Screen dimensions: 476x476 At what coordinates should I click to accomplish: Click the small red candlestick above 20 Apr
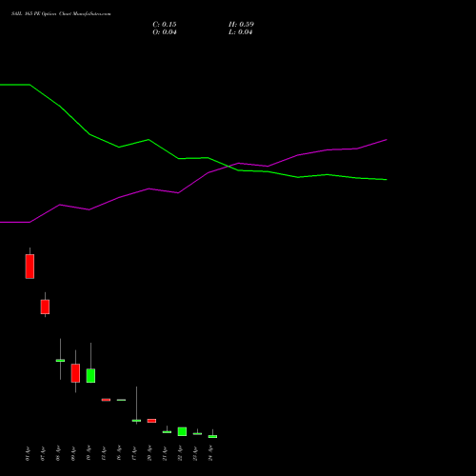coord(151,421)
